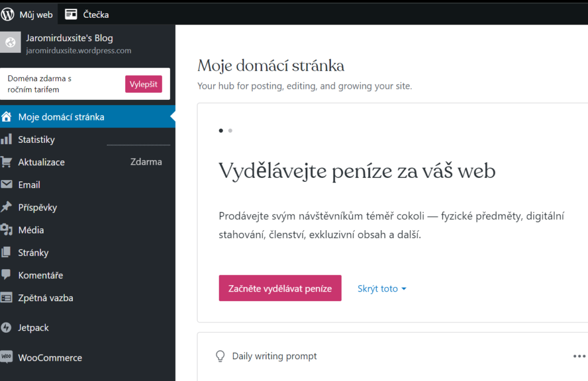Click the Daily writing prompt lightbulb icon
The image size is (588, 381).
[x=220, y=356]
